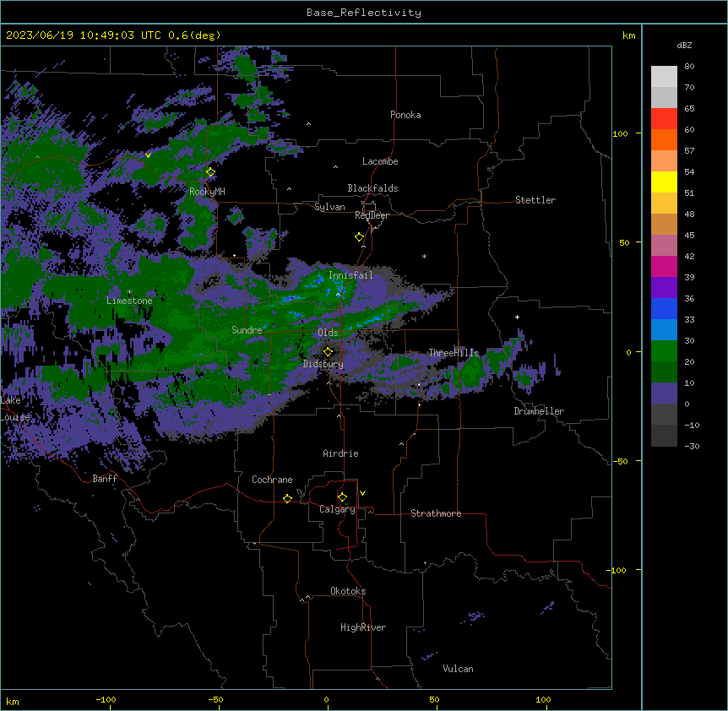
Task: Click the yellow v marker east of Calgary
Action: (x=362, y=493)
